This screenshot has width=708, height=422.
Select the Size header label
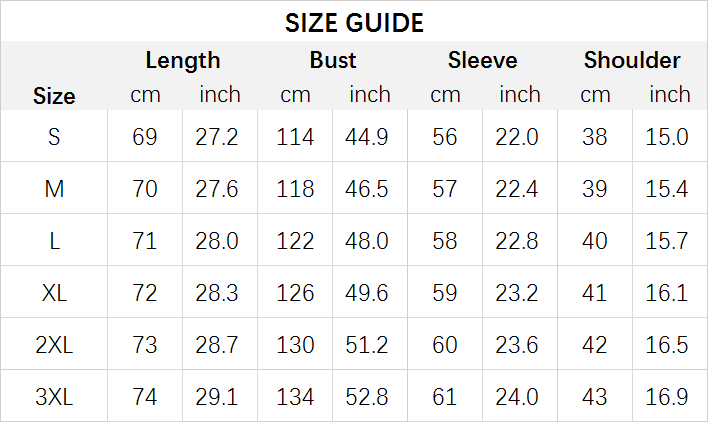[54, 96]
